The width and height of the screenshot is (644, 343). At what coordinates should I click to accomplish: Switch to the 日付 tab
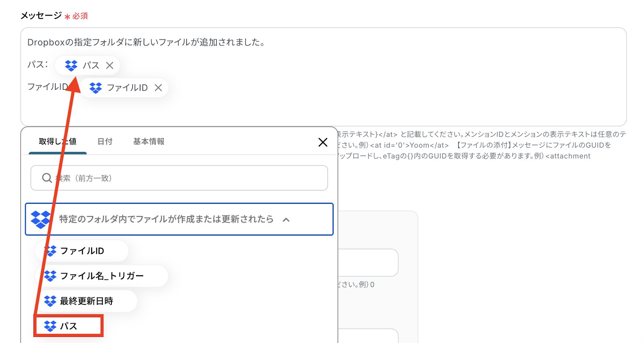[105, 142]
